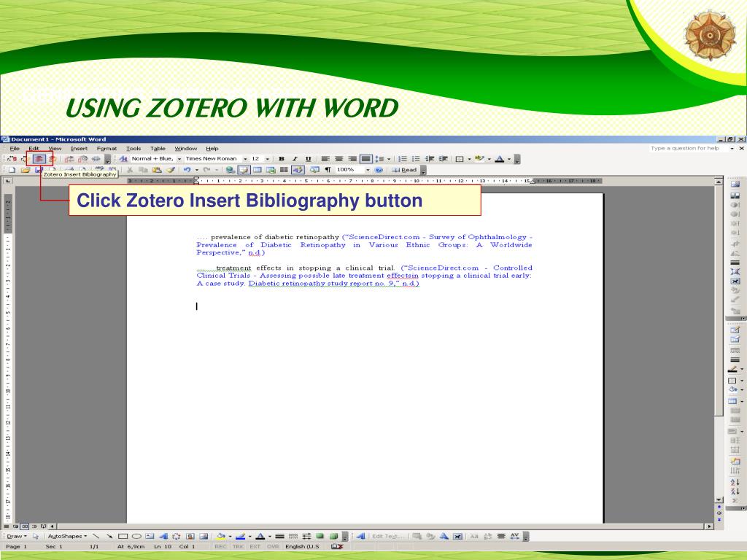Select the Arrow drawing tool
Screen dimensions: 747x560
coord(109,536)
